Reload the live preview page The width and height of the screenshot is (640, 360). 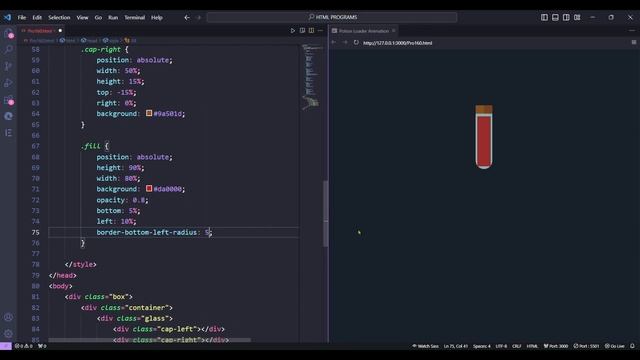(x=356, y=42)
